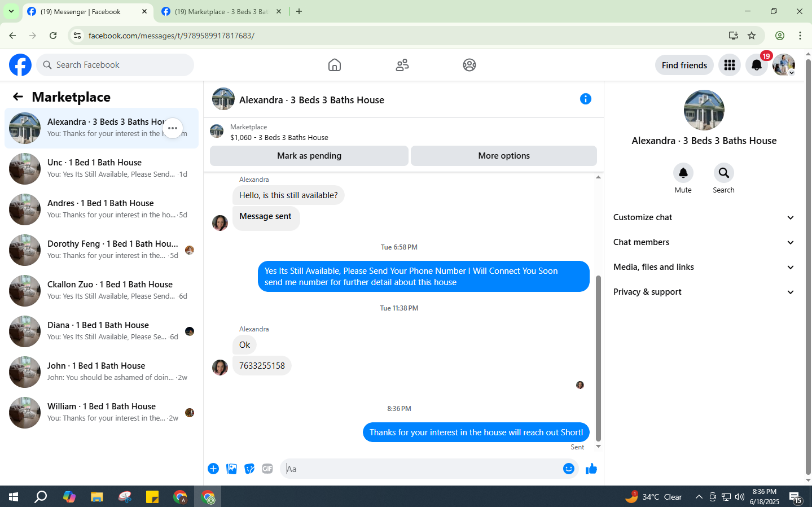The height and width of the screenshot is (507, 812).
Task: Go back using the Marketplace back arrow
Action: pyautogui.click(x=18, y=97)
